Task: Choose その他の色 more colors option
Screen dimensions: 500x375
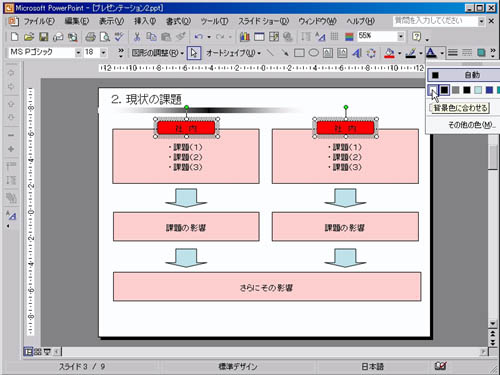Action: [x=471, y=125]
